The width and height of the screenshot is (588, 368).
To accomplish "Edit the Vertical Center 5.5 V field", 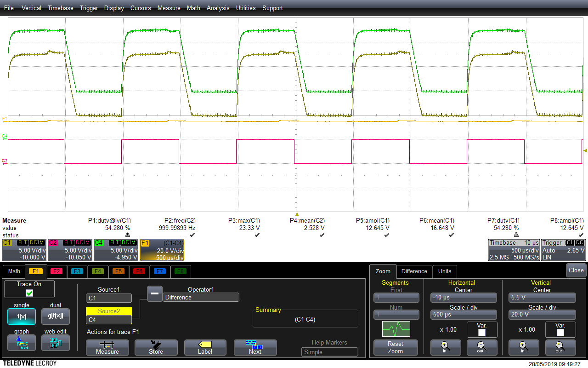I will (x=542, y=298).
